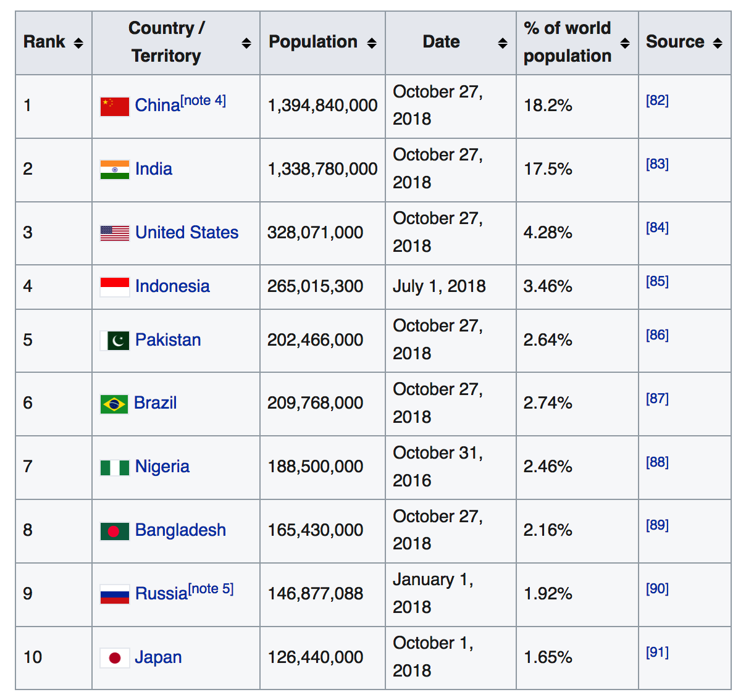
Task: Follow the note 5 superscript beside Russia
Action: pyautogui.click(x=211, y=589)
